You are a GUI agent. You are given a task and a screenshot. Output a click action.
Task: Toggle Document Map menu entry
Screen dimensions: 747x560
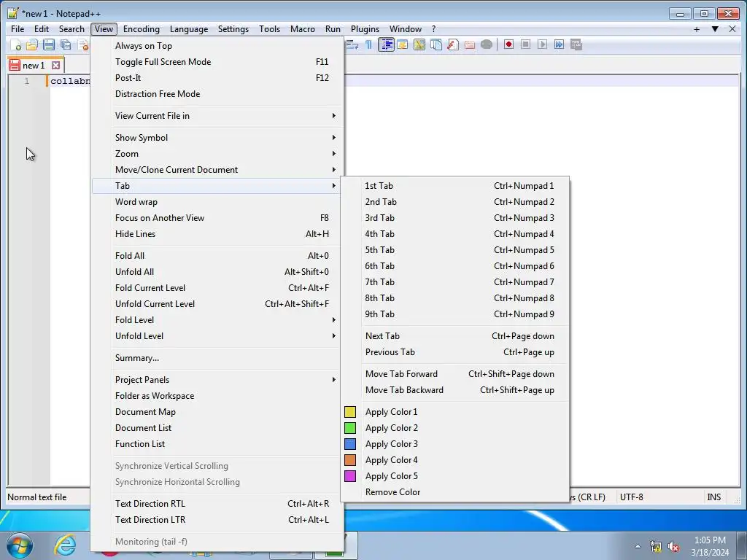click(217, 412)
